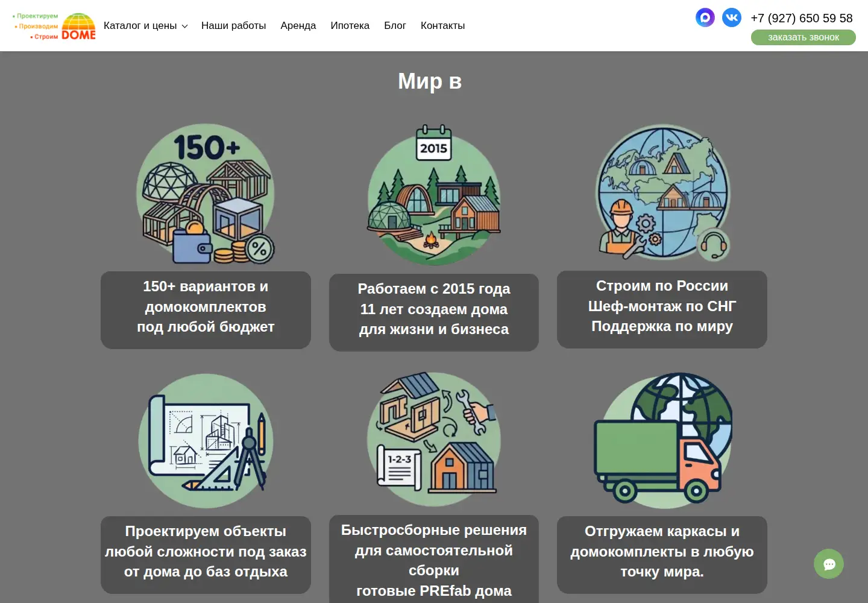Viewport: 868px width, 603px height.
Task: Click the Строим по России text card
Action: [x=662, y=309]
